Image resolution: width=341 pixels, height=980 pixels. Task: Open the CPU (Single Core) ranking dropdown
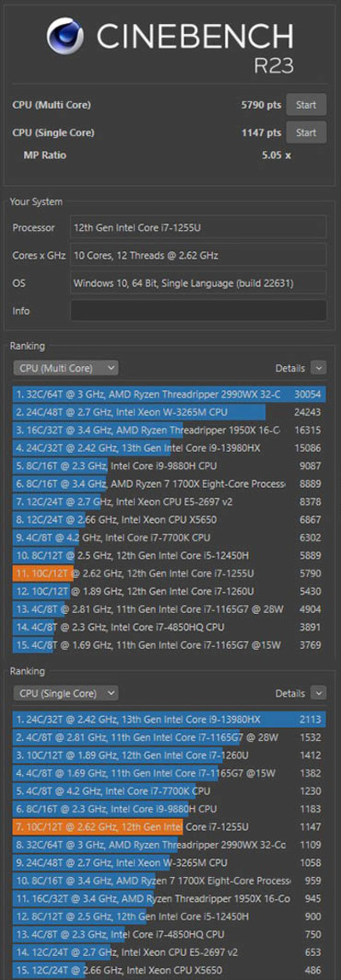click(66, 693)
